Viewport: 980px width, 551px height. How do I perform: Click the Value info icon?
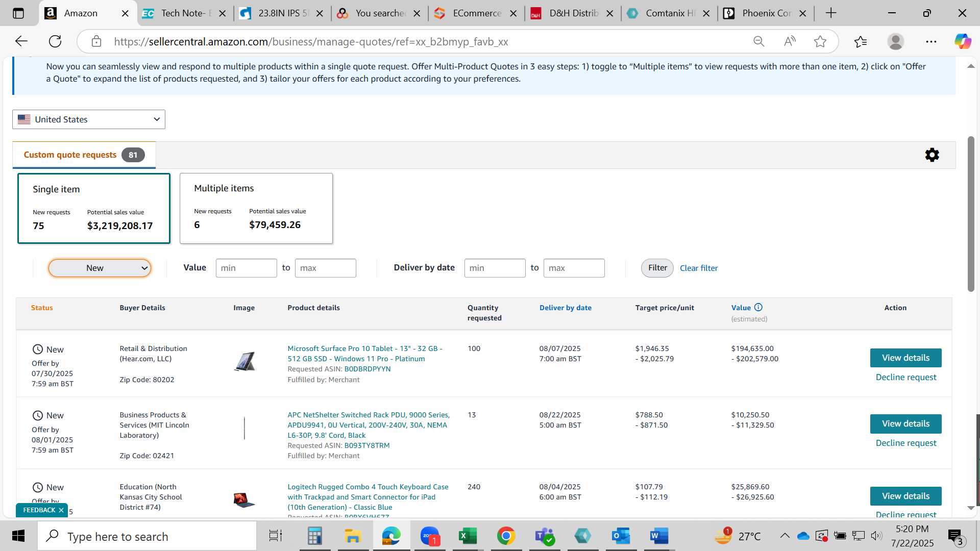pos(758,307)
